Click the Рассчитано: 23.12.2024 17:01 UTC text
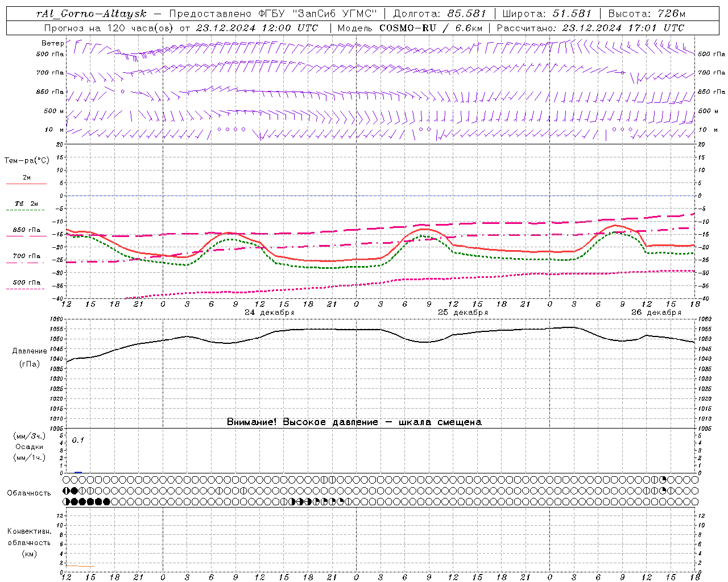The image size is (728, 582). 590,28
